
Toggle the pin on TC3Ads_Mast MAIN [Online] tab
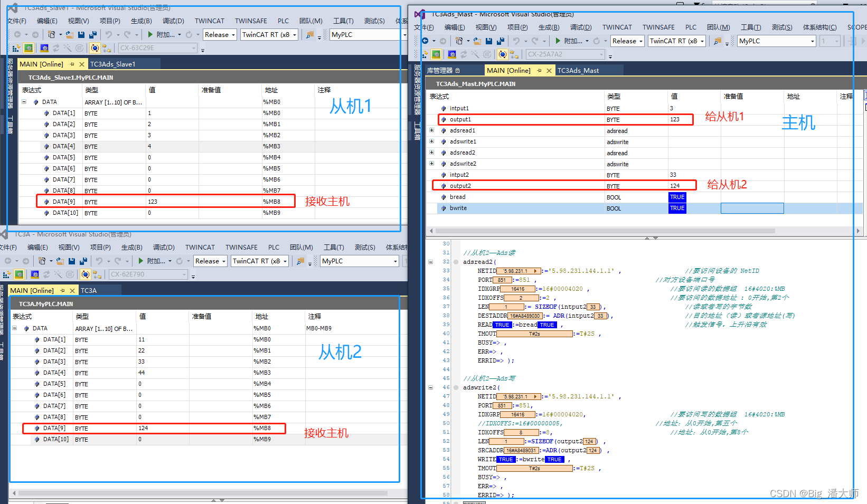(539, 71)
